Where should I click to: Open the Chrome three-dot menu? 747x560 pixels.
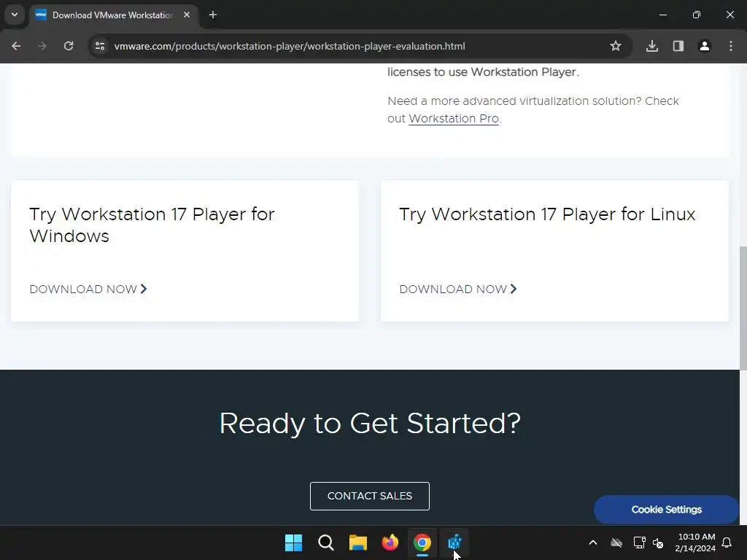click(x=731, y=46)
